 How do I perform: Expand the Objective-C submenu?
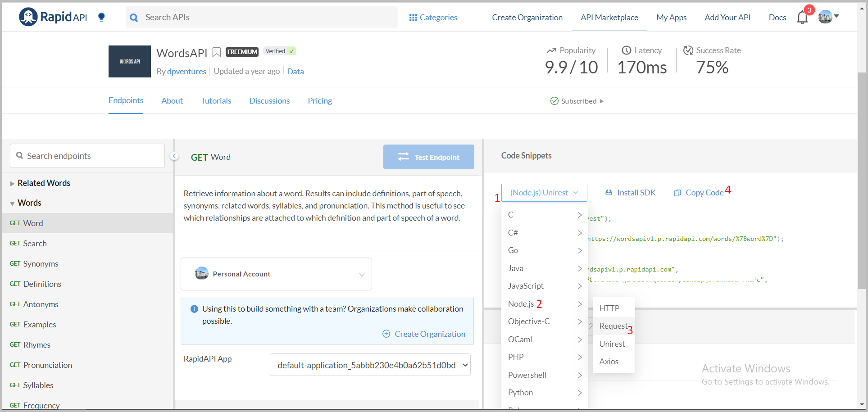pos(544,321)
